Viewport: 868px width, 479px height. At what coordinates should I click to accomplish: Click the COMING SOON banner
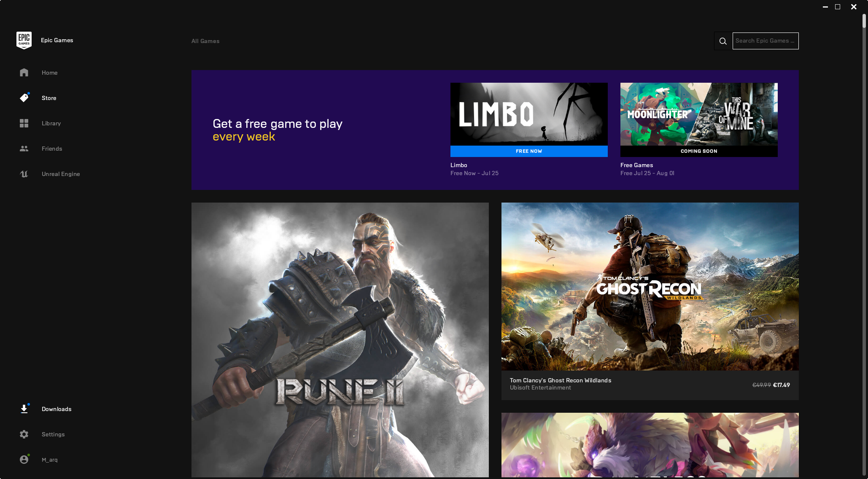tap(699, 151)
